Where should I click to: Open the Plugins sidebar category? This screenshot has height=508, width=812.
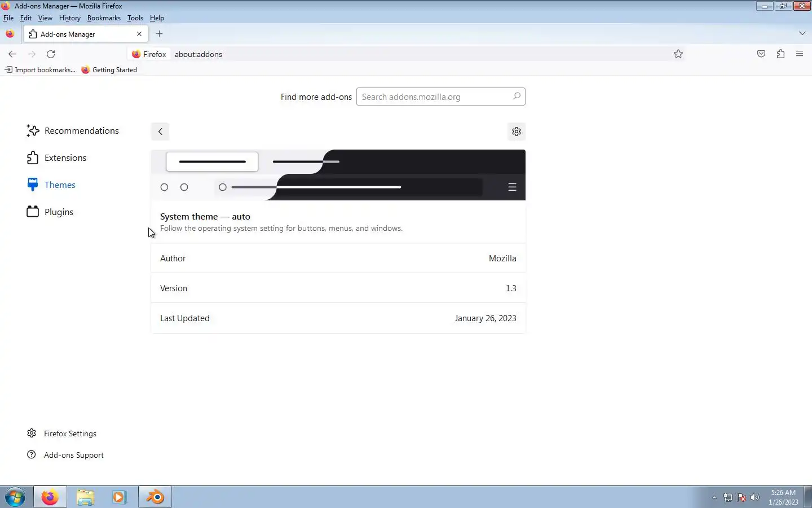point(50,212)
